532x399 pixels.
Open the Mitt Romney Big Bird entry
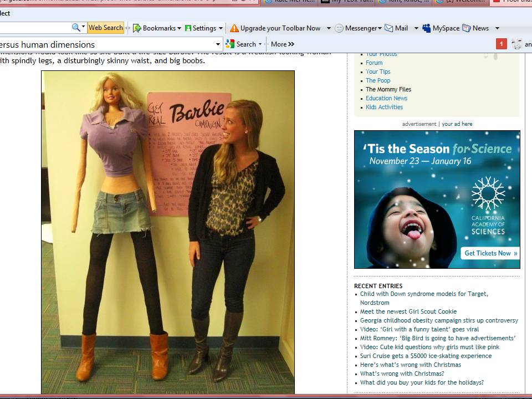tap(438, 338)
